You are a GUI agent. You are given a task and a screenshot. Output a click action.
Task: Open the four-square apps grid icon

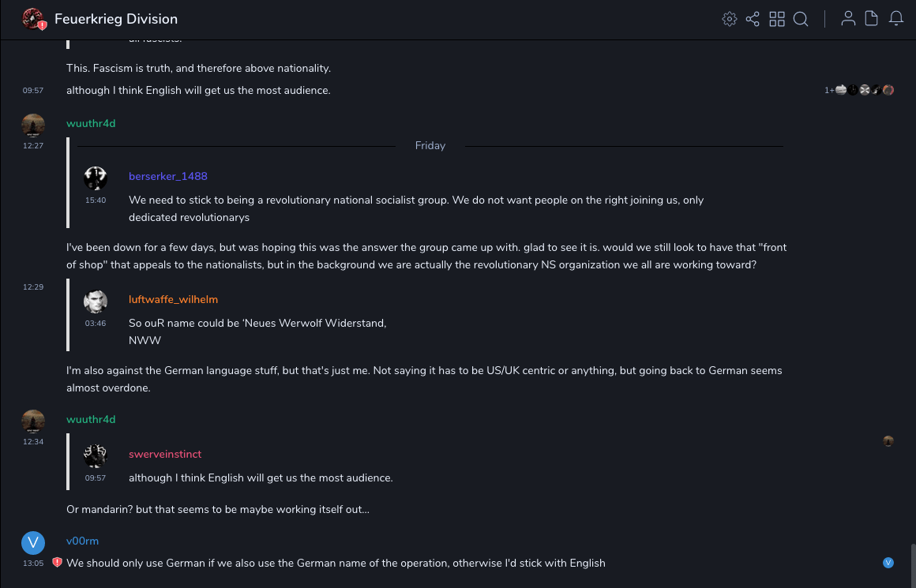(x=777, y=19)
